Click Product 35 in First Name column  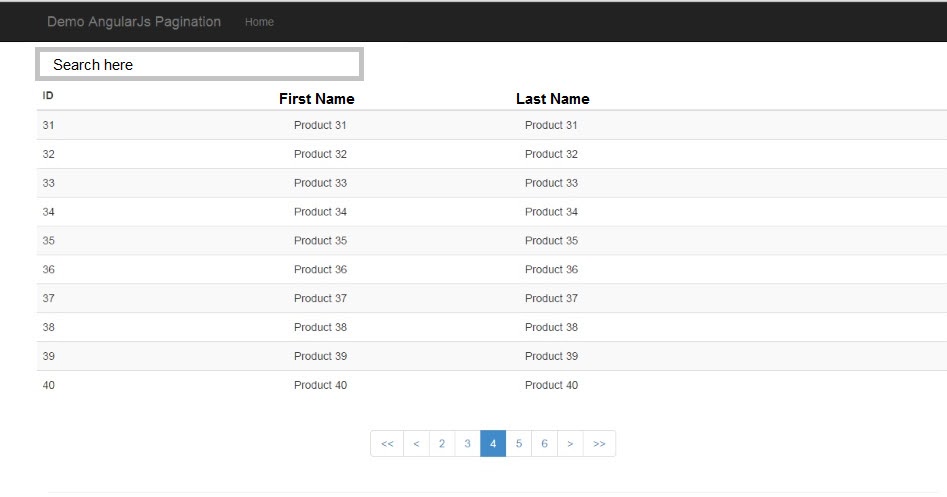coord(320,240)
